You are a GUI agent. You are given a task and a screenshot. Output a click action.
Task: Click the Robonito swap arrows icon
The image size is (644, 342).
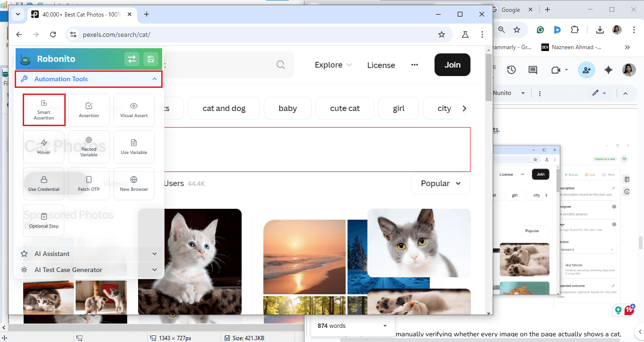(132, 59)
